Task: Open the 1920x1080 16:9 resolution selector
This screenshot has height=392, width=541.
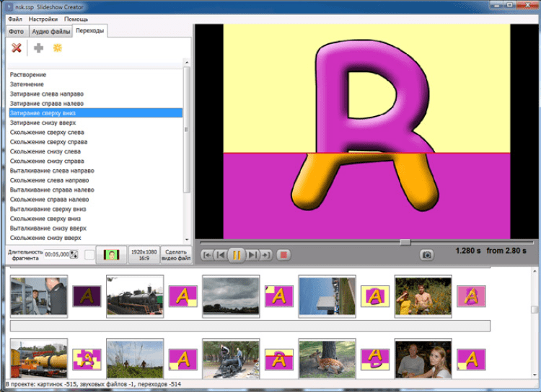Action: (143, 254)
